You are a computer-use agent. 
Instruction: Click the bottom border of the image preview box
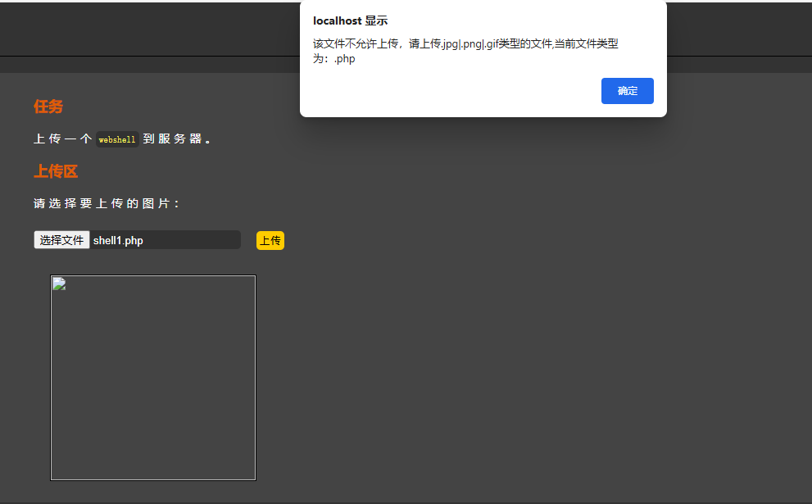tap(153, 480)
